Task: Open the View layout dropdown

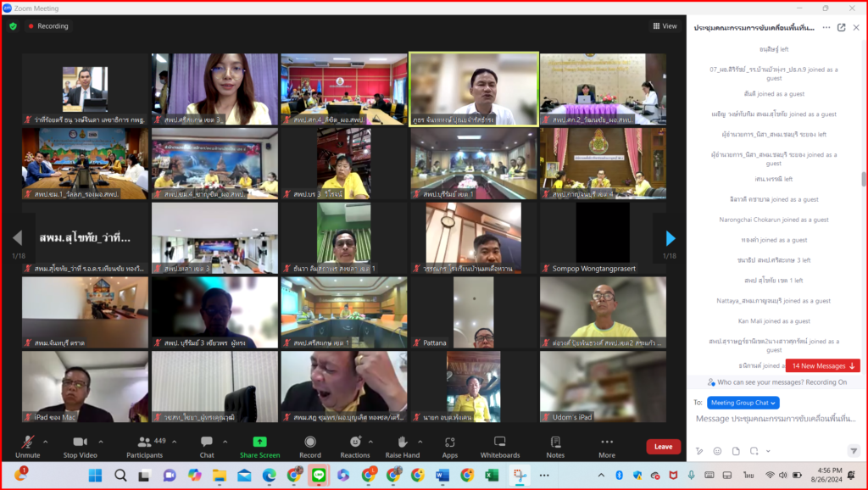Action: tap(664, 26)
